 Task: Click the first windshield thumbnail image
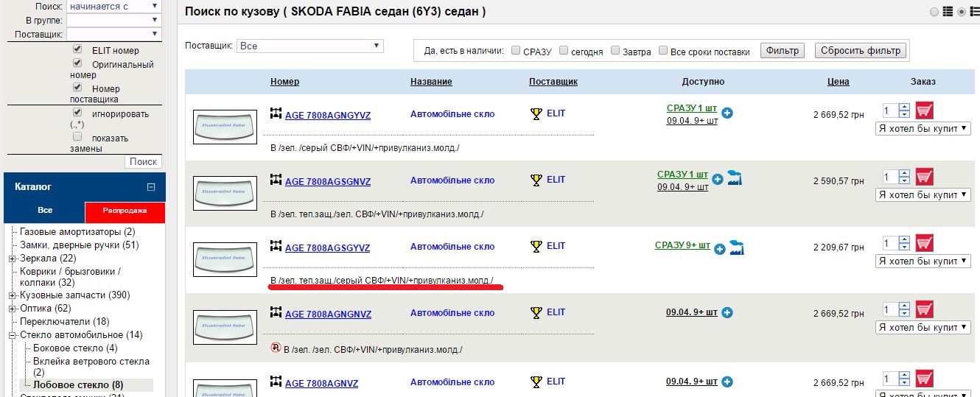click(x=223, y=127)
